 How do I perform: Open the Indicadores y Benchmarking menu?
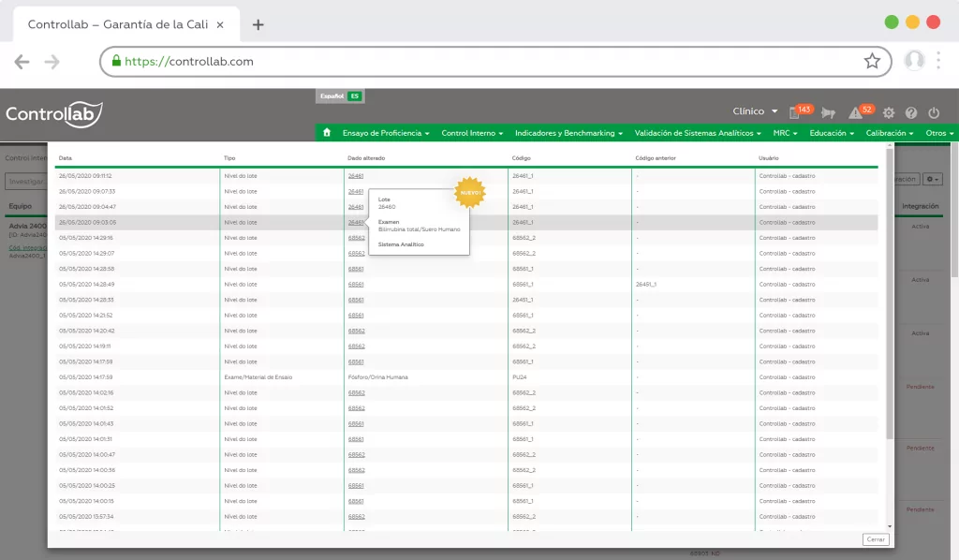click(568, 133)
